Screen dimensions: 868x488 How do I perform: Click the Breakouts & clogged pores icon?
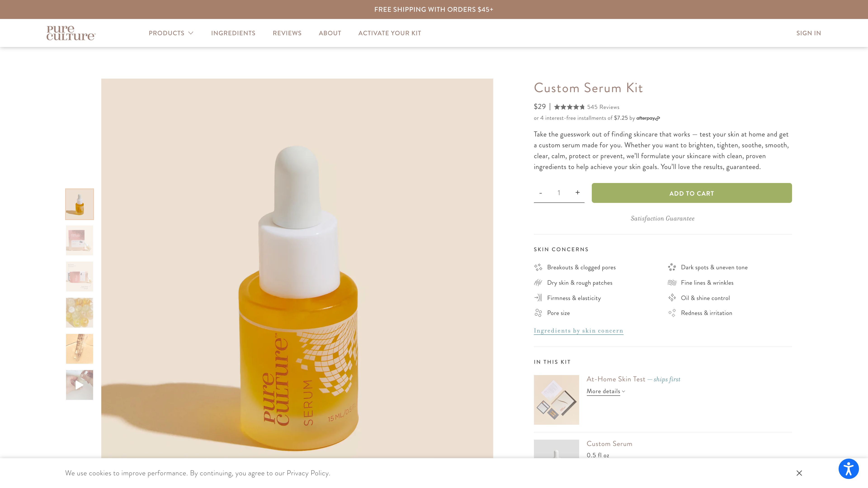coord(538,267)
